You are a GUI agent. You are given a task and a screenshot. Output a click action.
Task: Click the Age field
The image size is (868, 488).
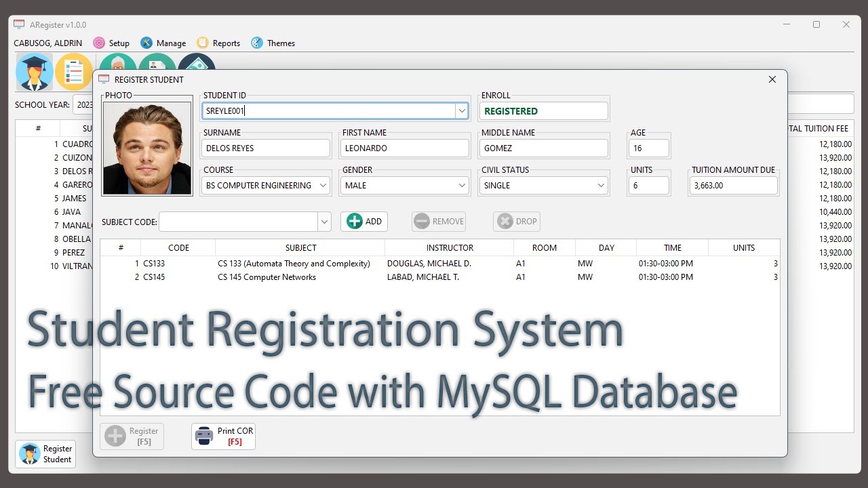649,148
